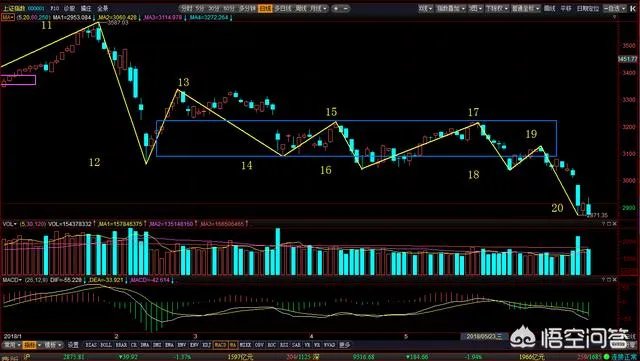Switch to the 分时 intraday chart tab
Viewport: 640px width, 361px height.
[x=186, y=8]
